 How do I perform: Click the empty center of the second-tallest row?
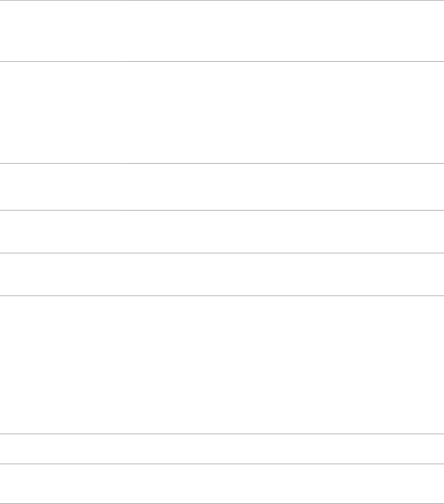[x=222, y=112]
